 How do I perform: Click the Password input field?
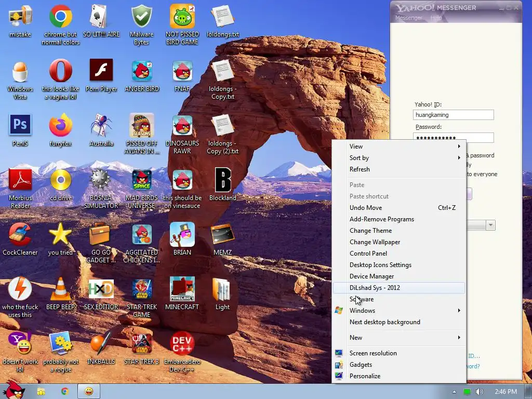click(x=453, y=137)
